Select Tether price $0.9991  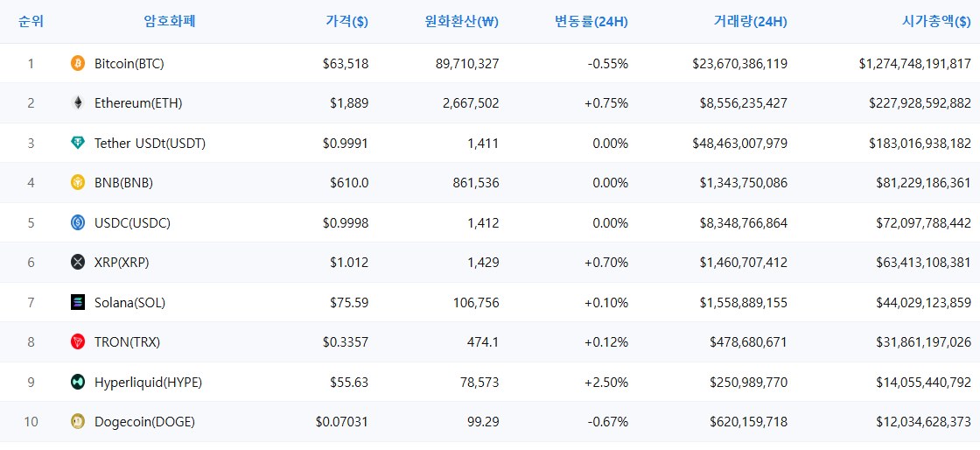[346, 144]
